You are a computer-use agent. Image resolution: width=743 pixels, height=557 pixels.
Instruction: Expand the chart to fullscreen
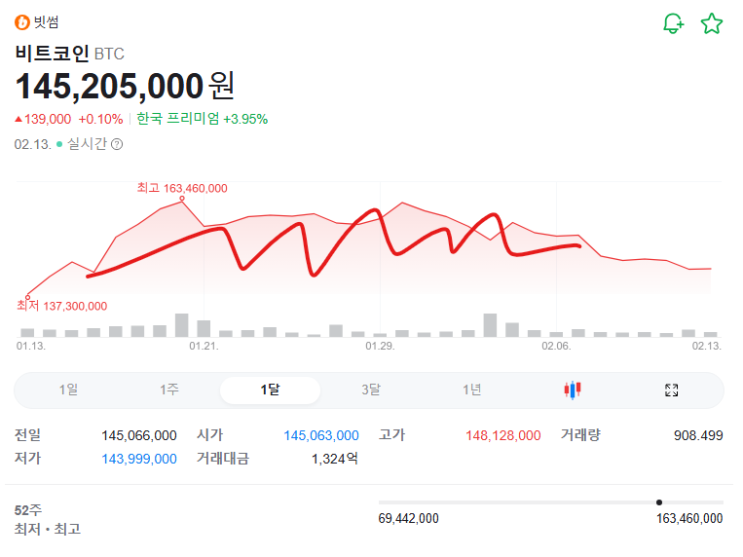pyautogui.click(x=672, y=390)
